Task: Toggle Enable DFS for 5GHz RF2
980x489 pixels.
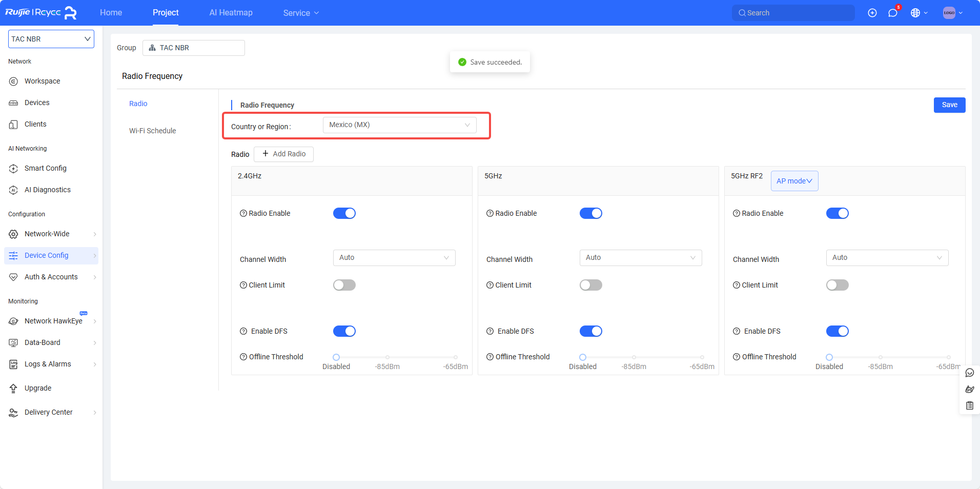Action: pyautogui.click(x=837, y=331)
